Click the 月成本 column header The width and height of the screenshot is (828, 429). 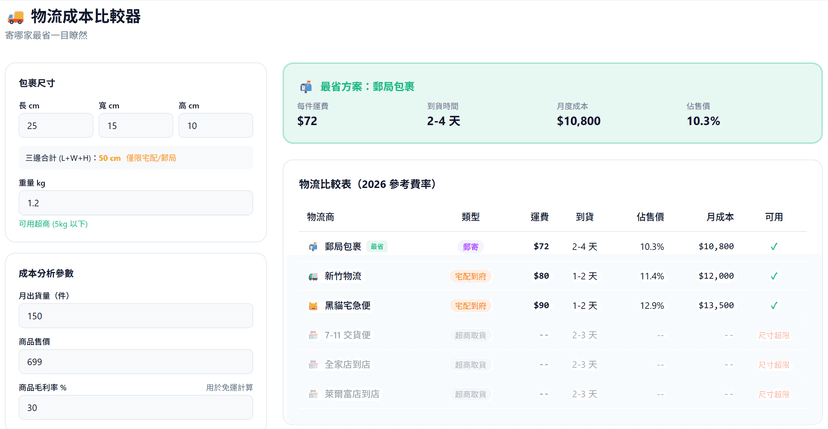(720, 217)
